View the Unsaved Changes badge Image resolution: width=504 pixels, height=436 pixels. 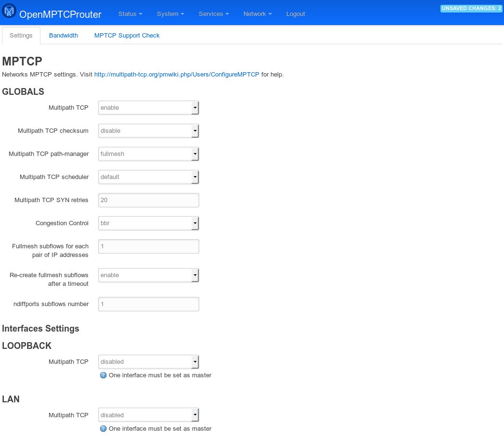[471, 9]
